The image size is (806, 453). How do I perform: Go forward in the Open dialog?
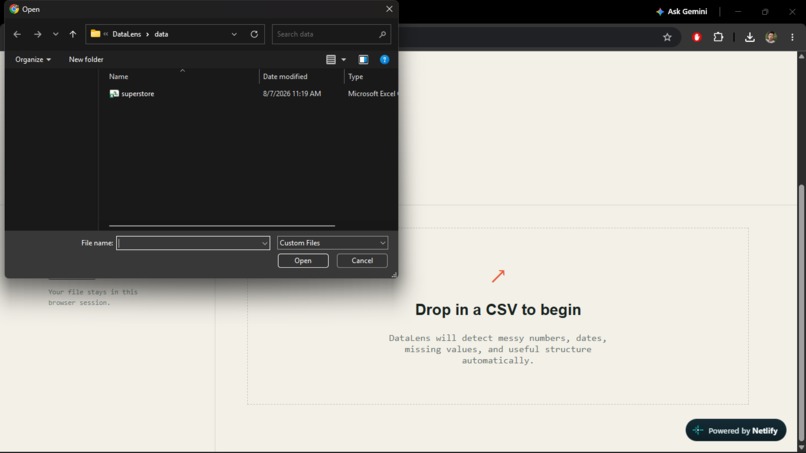click(38, 34)
